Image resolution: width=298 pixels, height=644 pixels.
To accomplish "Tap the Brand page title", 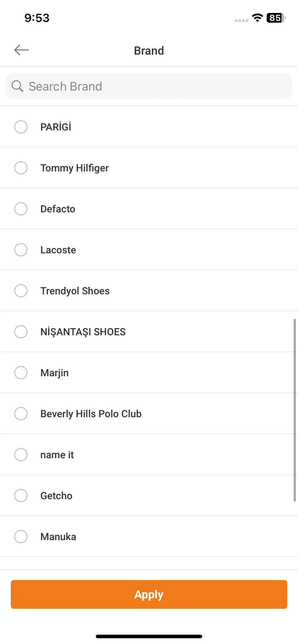I will pyautogui.click(x=149, y=51).
